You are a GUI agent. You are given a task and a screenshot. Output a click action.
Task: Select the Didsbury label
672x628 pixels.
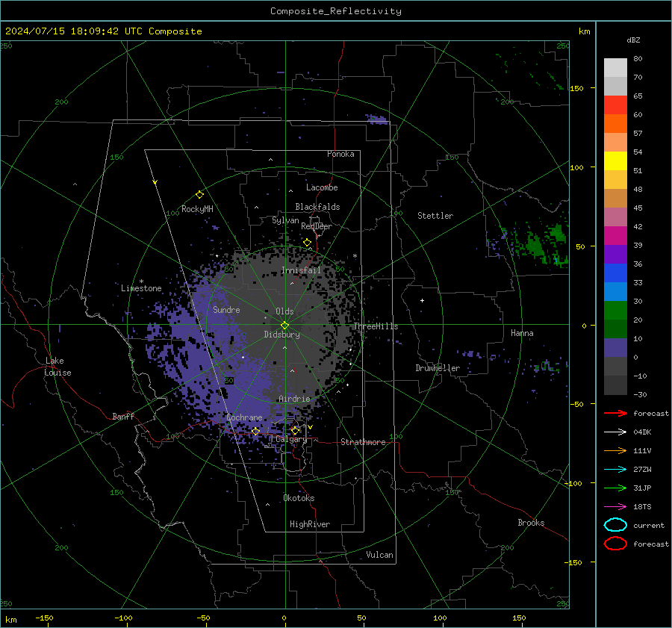pyautogui.click(x=282, y=335)
